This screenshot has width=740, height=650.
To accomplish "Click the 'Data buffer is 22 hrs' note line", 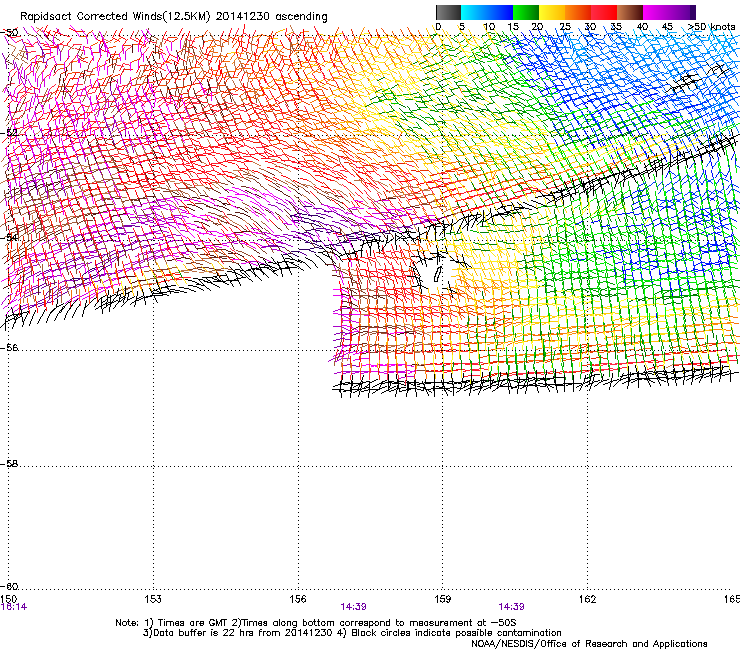I will [x=352, y=633].
